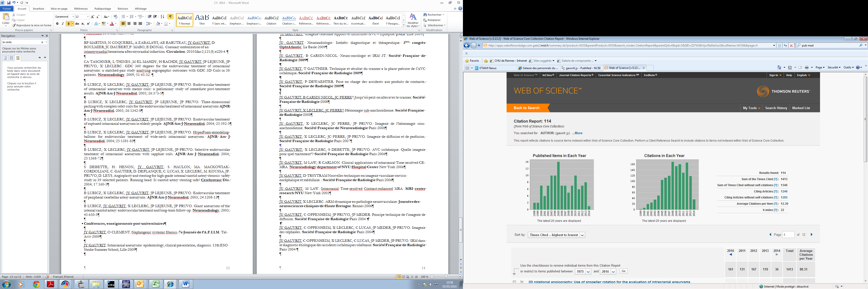Open the font size dropdown showing 12
Screen dimensions: 868x289
[88, 16]
